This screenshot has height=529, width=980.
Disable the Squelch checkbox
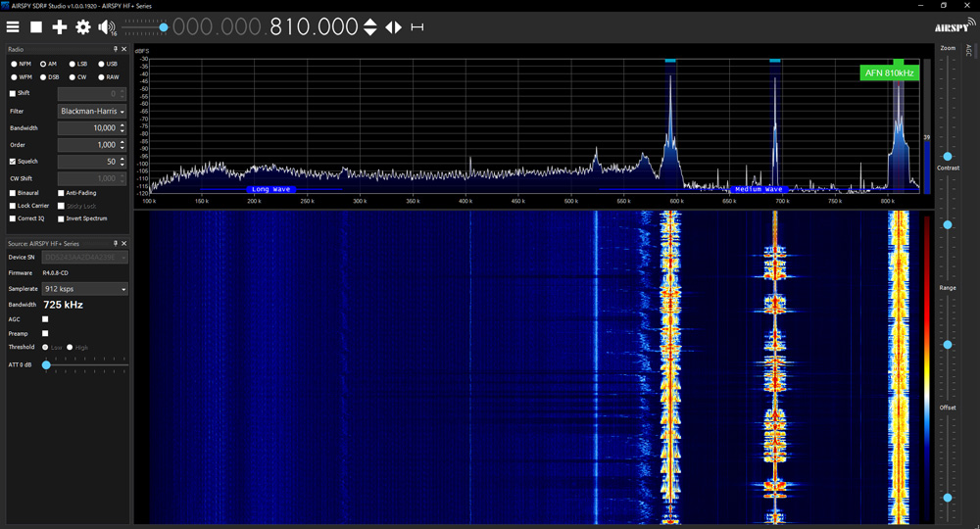click(13, 161)
